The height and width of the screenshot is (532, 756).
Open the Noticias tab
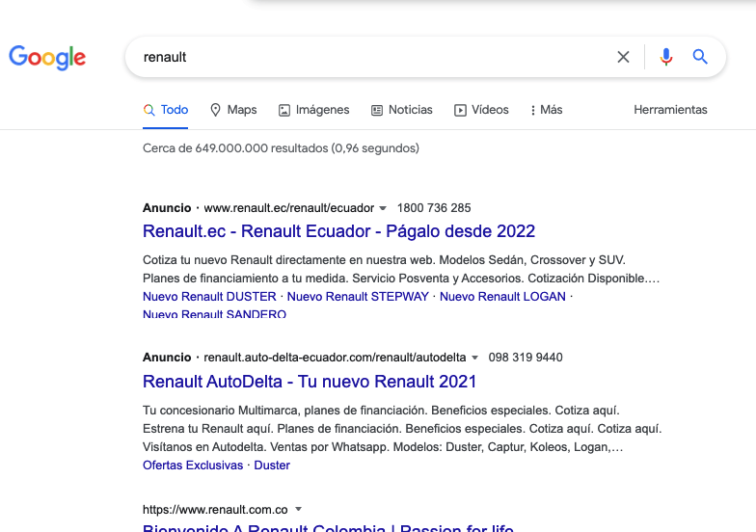click(401, 110)
